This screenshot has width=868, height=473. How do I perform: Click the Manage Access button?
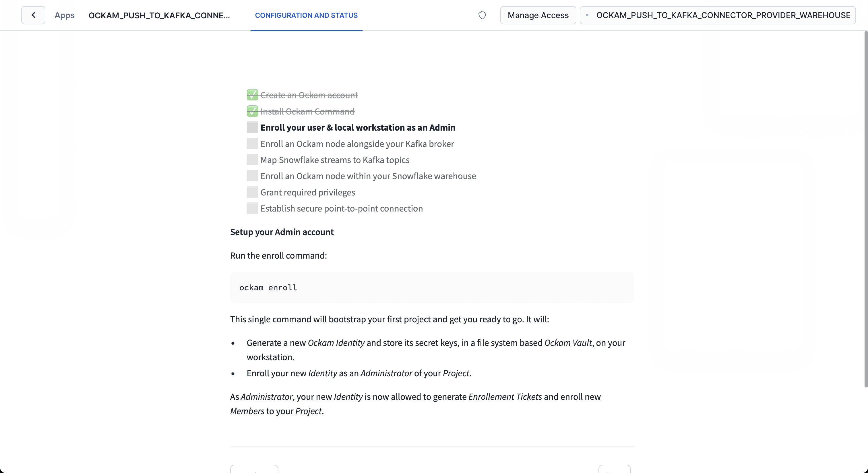[538, 15]
